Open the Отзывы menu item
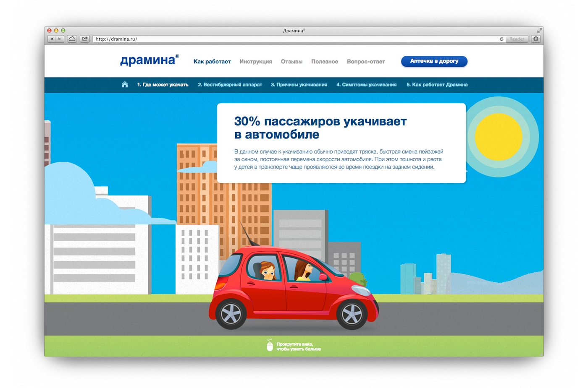 click(291, 62)
